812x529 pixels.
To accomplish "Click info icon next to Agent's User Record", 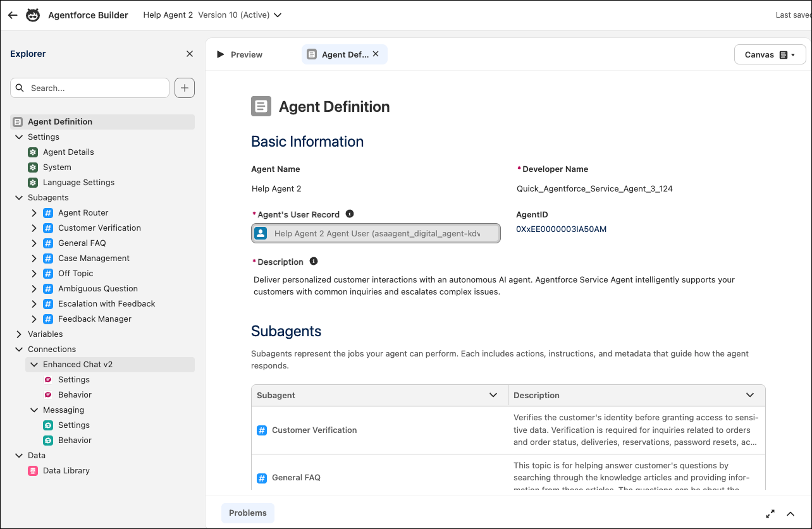I will click(x=350, y=214).
